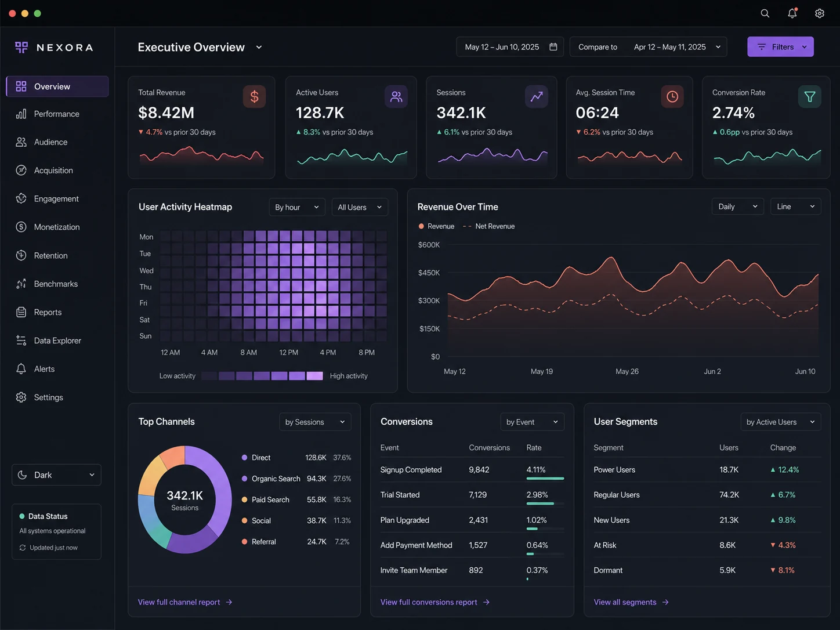Open the By hour heatmap dropdown
This screenshot has width=840, height=630.
point(297,207)
